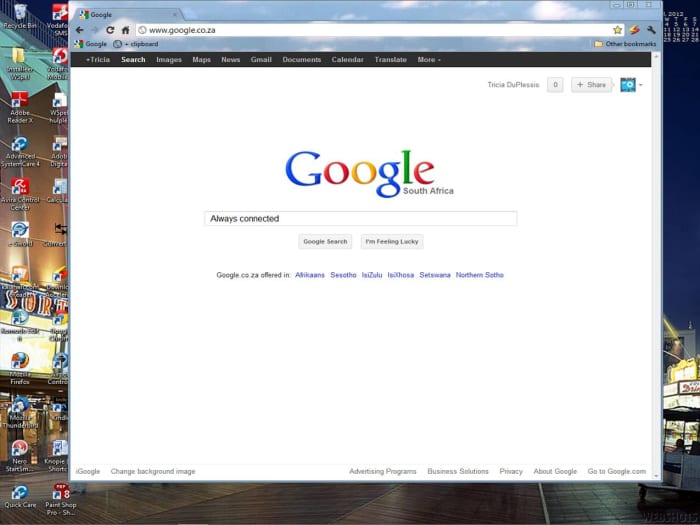This screenshot has width=700, height=525.
Task: Switch to Images in Google navigation bar
Action: click(x=169, y=59)
